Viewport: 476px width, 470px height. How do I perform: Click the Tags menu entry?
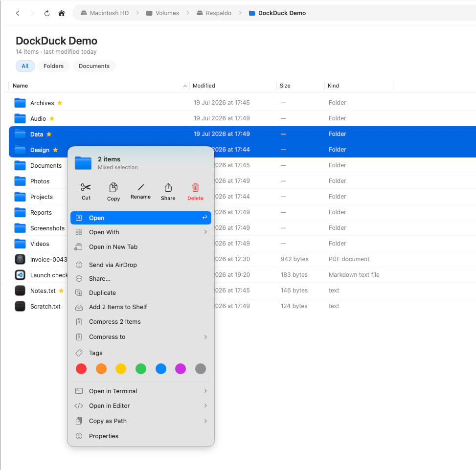pos(141,353)
